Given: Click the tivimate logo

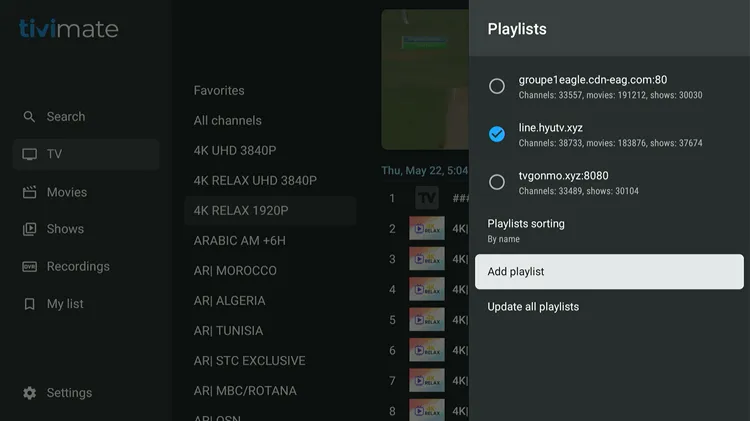Looking at the screenshot, I should 68,29.
